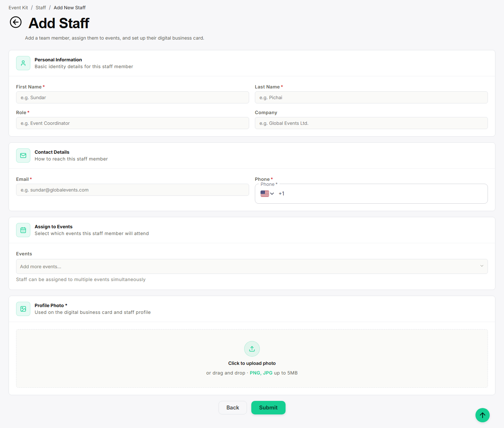Go to the Staff breadcrumb link
This screenshot has width=504, height=428.
point(41,7)
